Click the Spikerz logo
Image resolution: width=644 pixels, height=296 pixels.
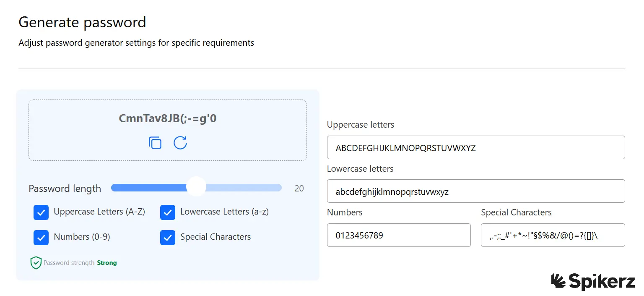[x=592, y=282]
